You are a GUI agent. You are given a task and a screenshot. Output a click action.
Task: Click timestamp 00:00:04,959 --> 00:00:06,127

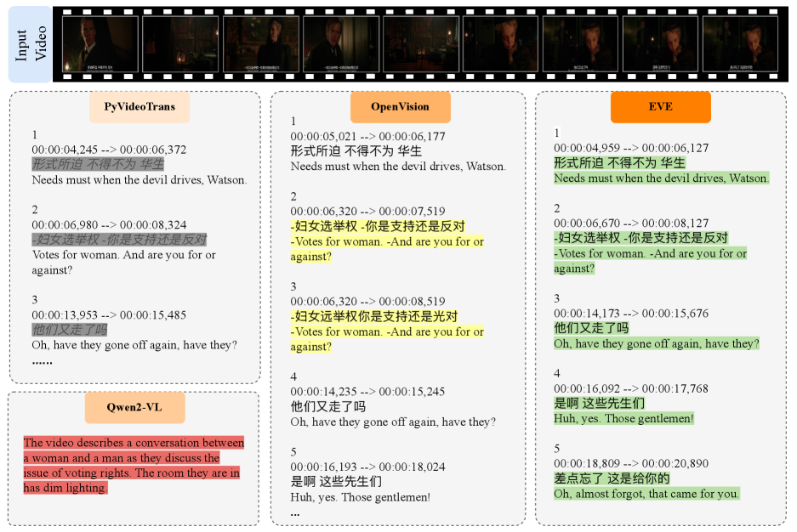631,148
